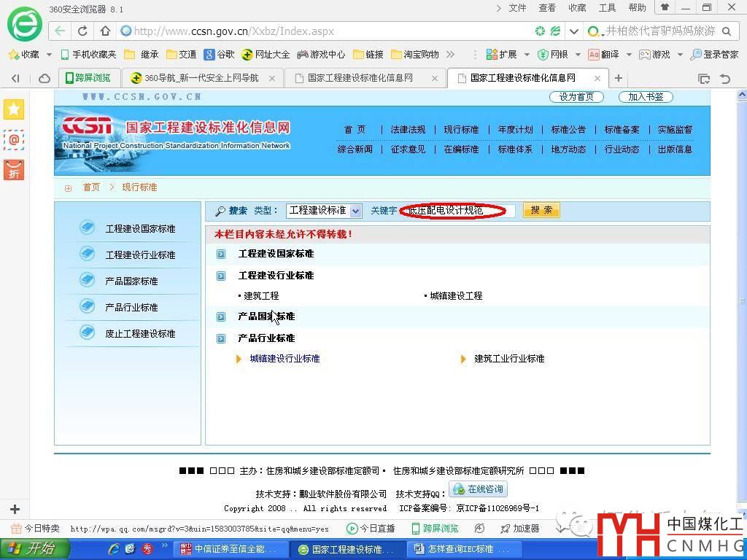Open the 收藏 bookmarks dropdown arrow
Image resolution: width=747 pixels, height=560 pixels.
[49, 55]
